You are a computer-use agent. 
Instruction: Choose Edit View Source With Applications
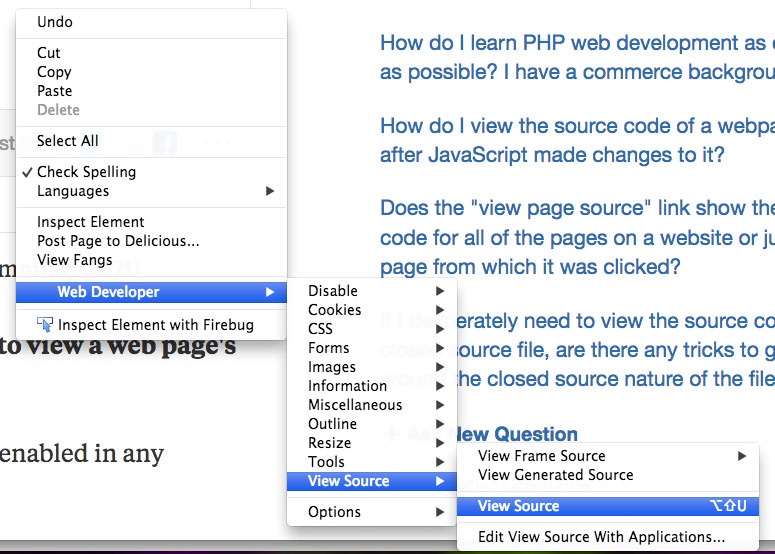[x=608, y=537]
